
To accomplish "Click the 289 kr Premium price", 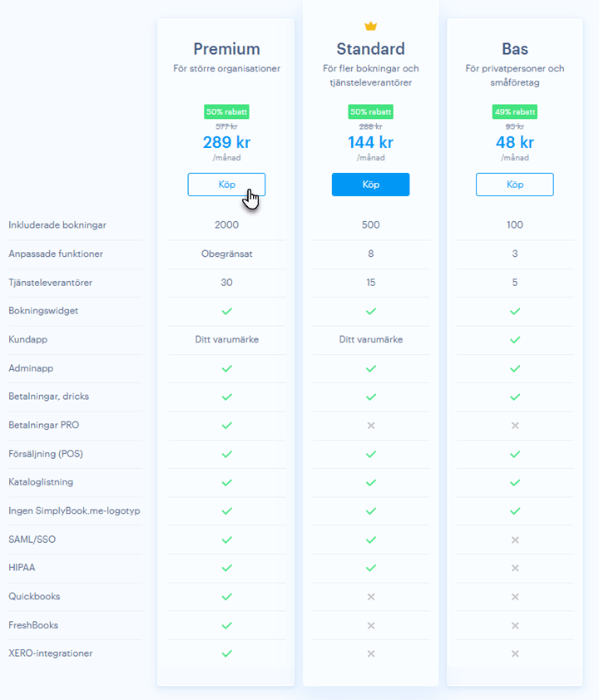I will 226,142.
